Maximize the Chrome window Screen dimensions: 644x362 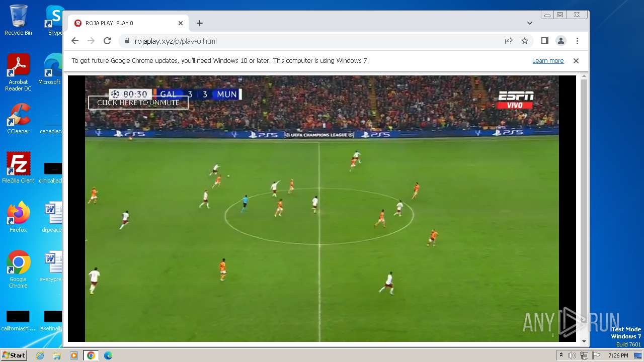point(560,15)
